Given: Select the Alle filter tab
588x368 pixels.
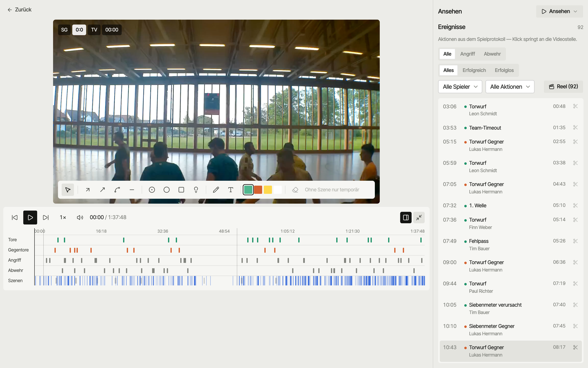Looking at the screenshot, I should (447, 54).
